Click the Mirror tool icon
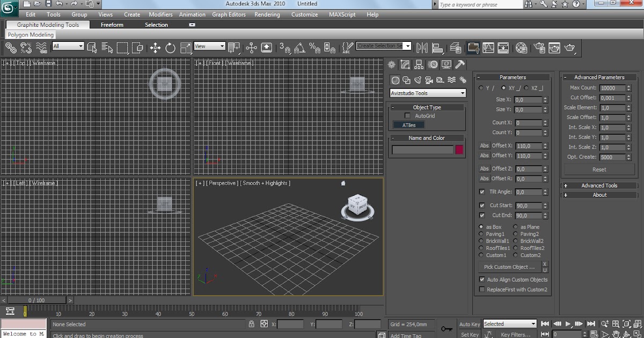Screen dimensions: 644x338 (x=422, y=48)
